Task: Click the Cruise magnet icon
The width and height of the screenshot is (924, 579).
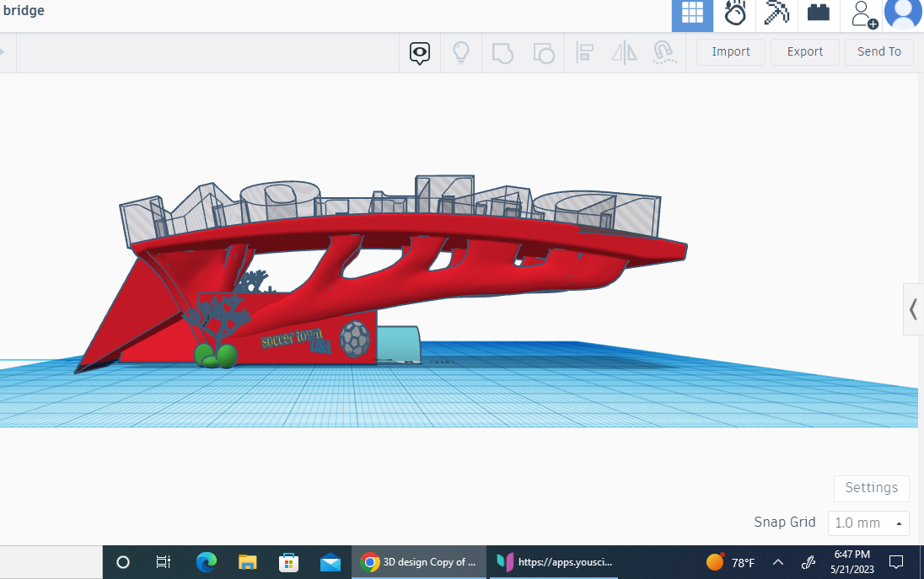Action: (x=664, y=52)
